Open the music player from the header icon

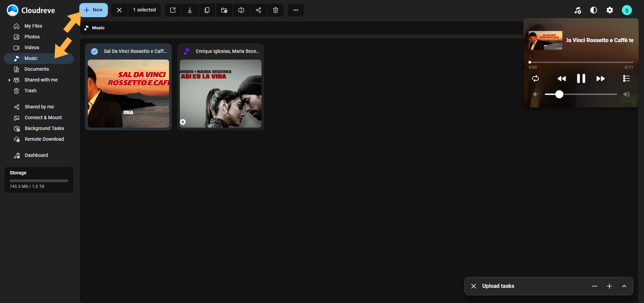[x=578, y=10]
